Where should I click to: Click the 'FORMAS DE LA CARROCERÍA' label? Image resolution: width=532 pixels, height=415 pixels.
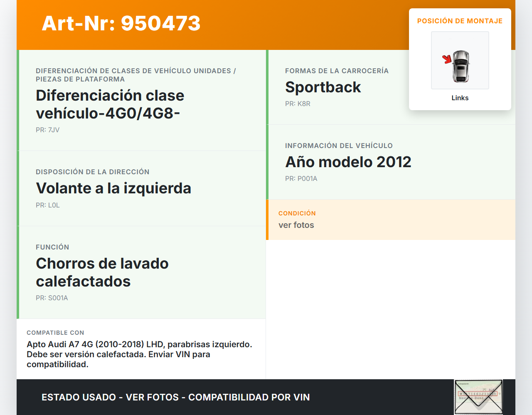pos(337,71)
